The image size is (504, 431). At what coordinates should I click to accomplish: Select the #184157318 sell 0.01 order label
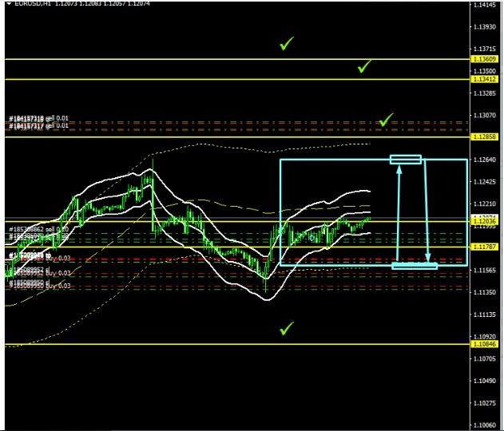coord(38,118)
